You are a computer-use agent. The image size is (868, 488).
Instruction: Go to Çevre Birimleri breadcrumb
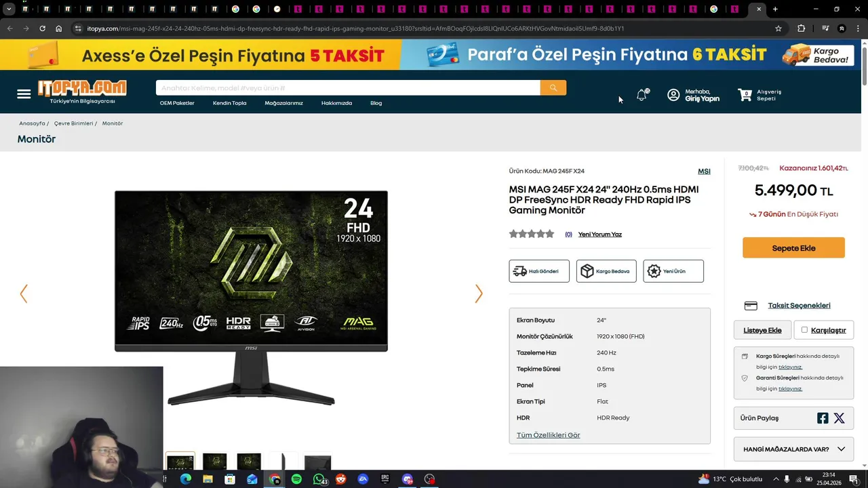(x=73, y=123)
